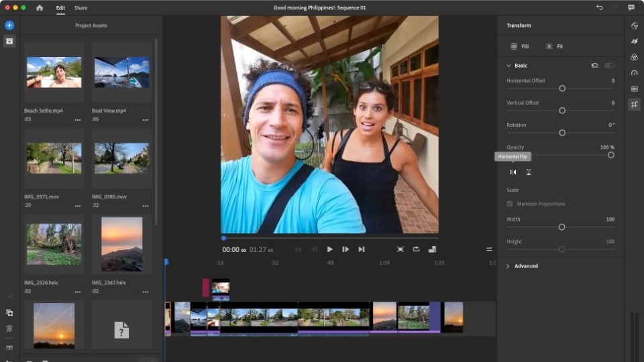Open the Project Assets panel icon
The height and width of the screenshot is (362, 644).
[9, 41]
